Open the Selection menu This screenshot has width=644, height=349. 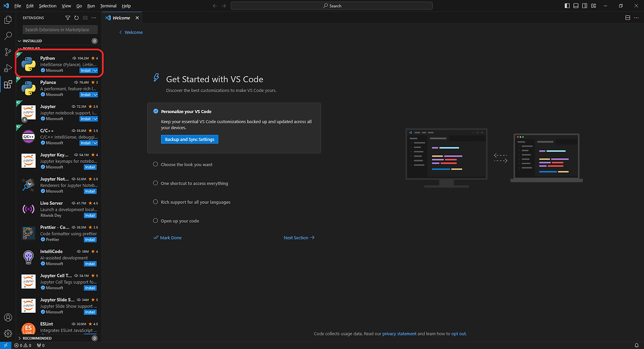pos(48,6)
